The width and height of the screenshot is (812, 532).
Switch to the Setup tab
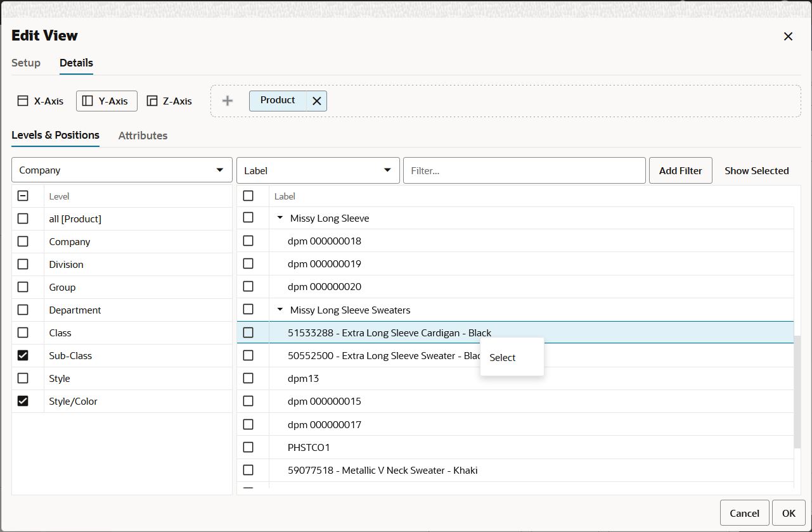[x=25, y=63]
